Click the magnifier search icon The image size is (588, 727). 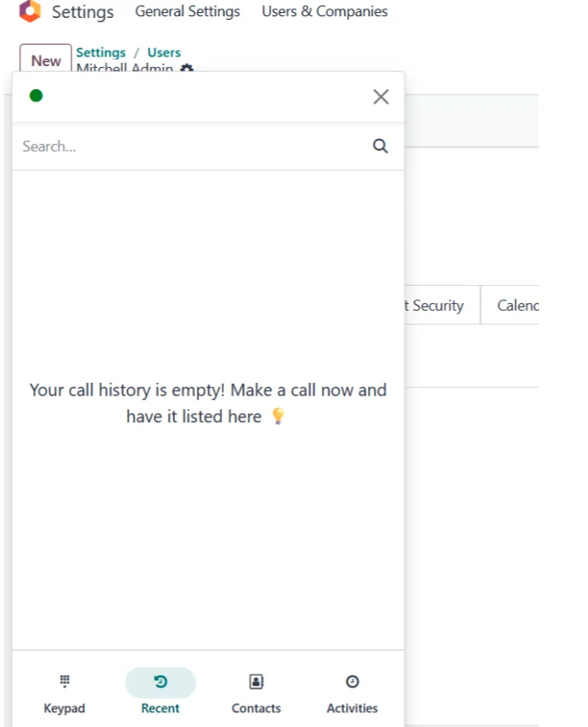point(380,146)
